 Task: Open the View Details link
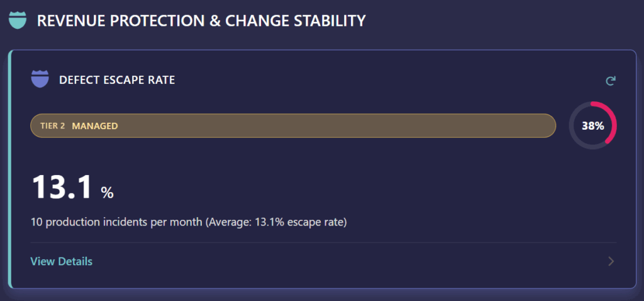(x=62, y=261)
